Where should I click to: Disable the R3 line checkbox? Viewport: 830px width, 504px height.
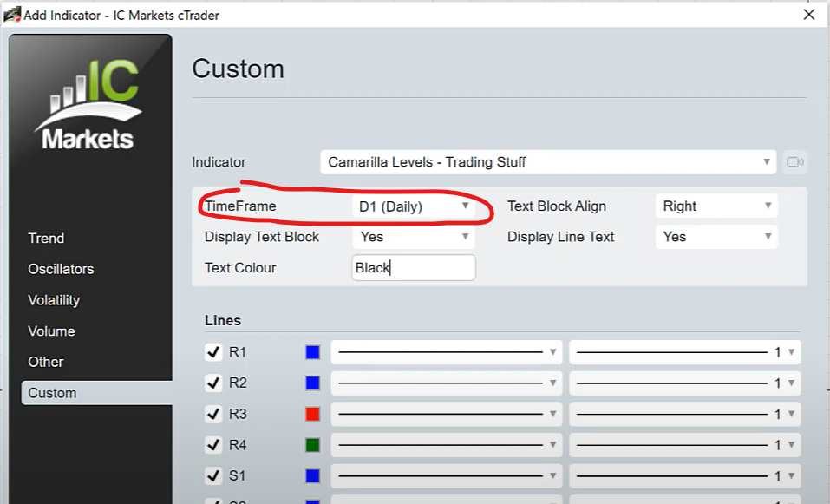coord(213,414)
